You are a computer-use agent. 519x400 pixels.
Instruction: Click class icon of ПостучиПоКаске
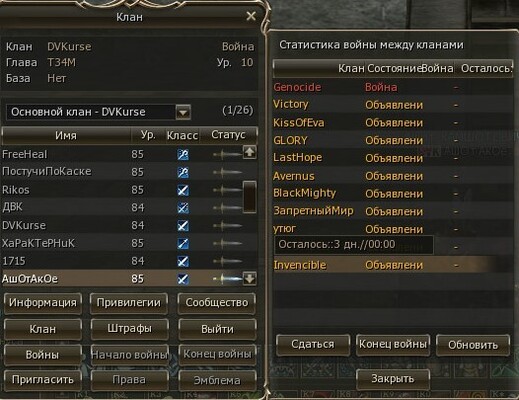183,172
